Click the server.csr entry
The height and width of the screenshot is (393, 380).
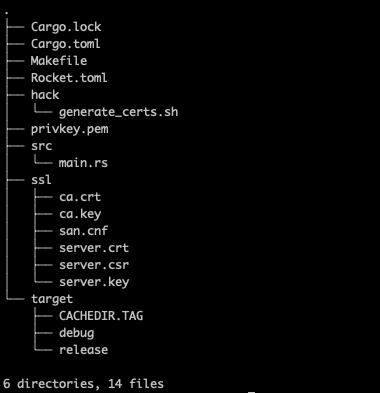(94, 265)
